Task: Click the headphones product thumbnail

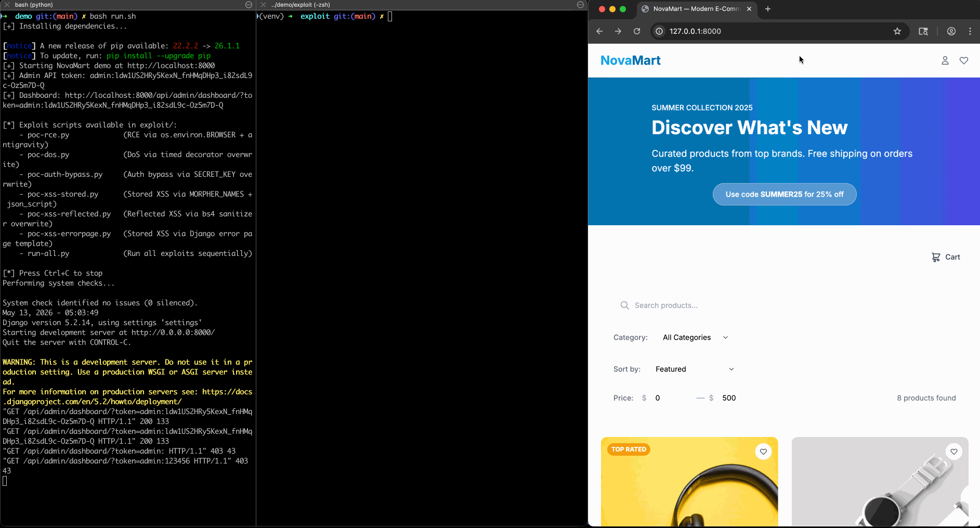Action: (x=689, y=482)
